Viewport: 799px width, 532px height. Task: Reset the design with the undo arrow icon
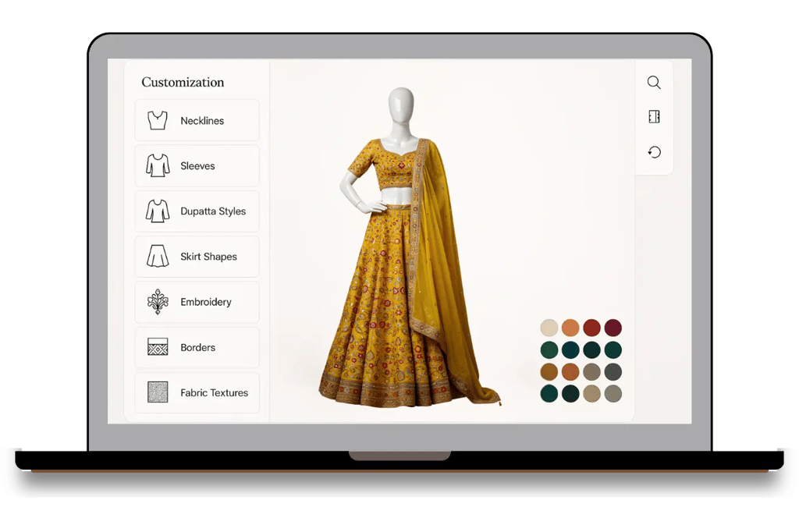tap(654, 151)
